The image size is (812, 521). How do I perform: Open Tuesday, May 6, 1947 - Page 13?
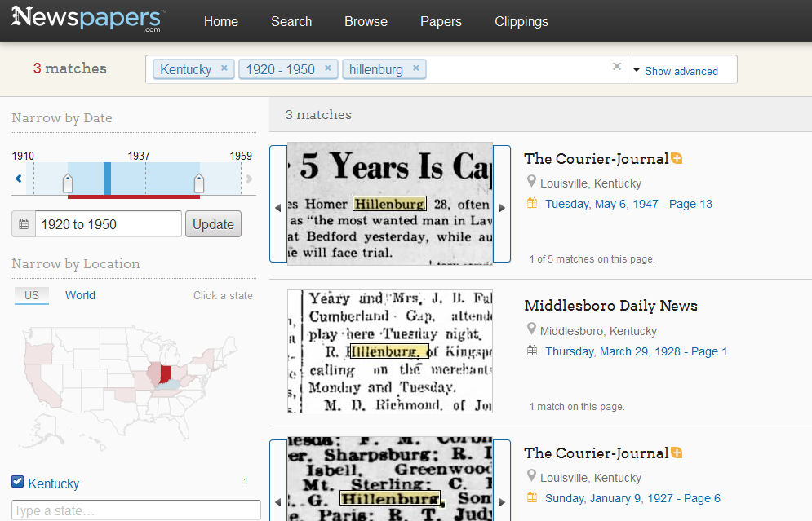pyautogui.click(x=628, y=204)
